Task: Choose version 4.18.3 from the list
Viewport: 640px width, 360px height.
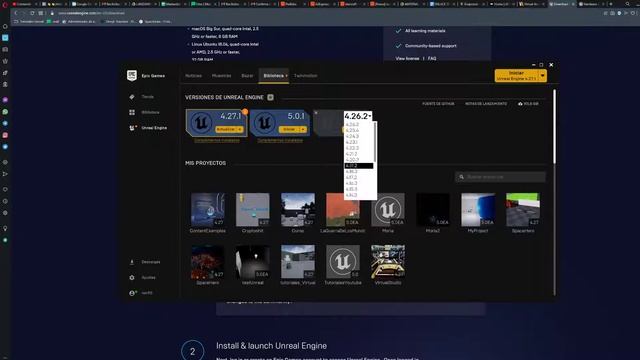Action: click(351, 172)
